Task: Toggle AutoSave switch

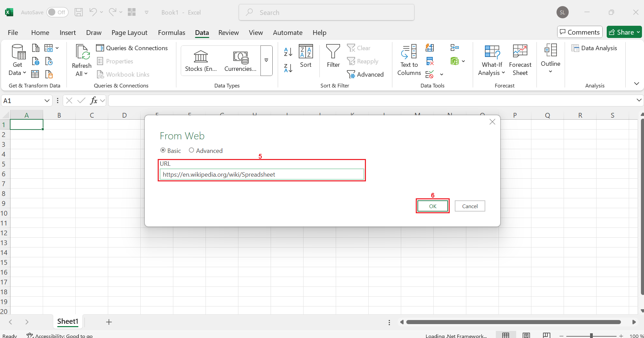Action: click(x=57, y=12)
